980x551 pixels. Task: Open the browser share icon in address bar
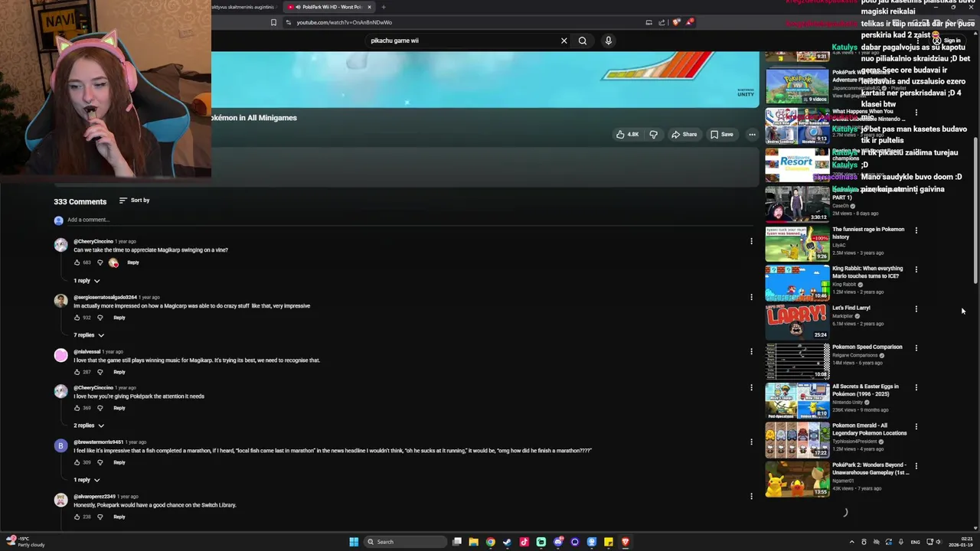(662, 22)
